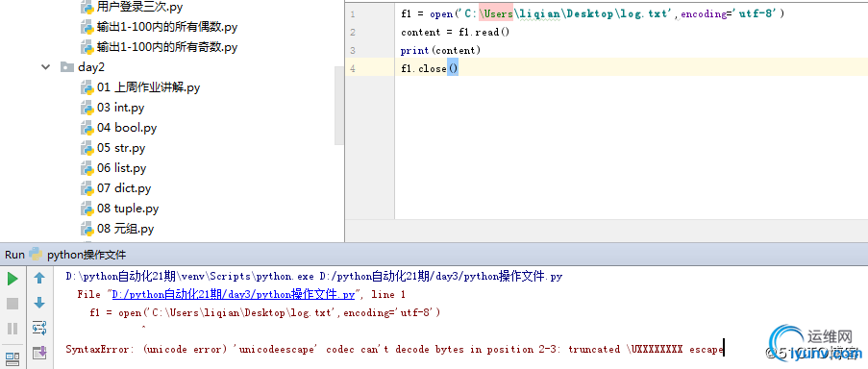Click encoding='utf-8' in editor line 1
Screen dimensions: 868x369
(730, 13)
